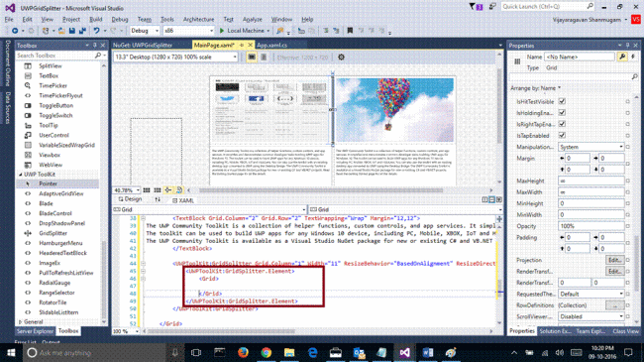Click the Navigate Backward icon in toolbar

point(15,31)
